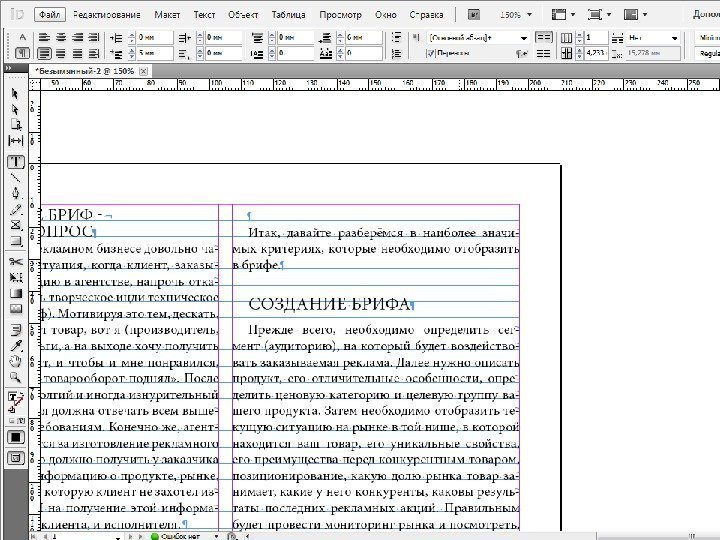Image resolution: width=720 pixels, height=540 pixels.
Task: Click the Eyedropper tool
Action: [16, 345]
